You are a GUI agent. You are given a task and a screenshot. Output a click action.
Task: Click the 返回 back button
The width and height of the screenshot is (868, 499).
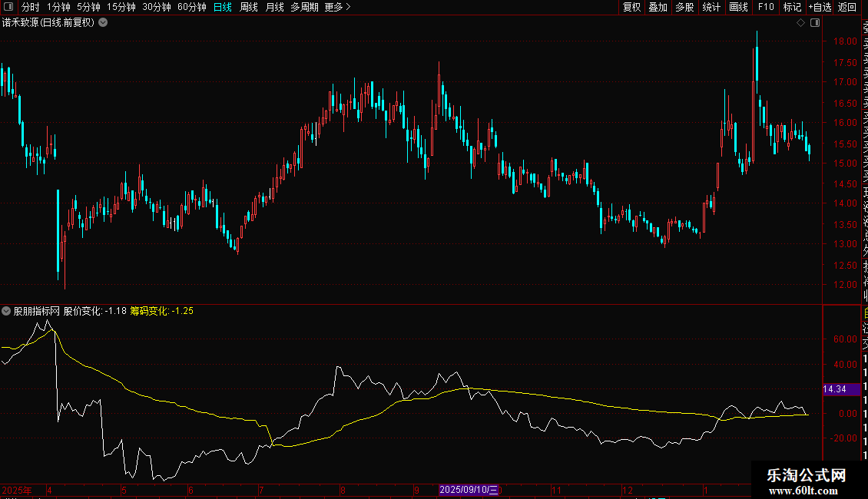click(x=847, y=7)
